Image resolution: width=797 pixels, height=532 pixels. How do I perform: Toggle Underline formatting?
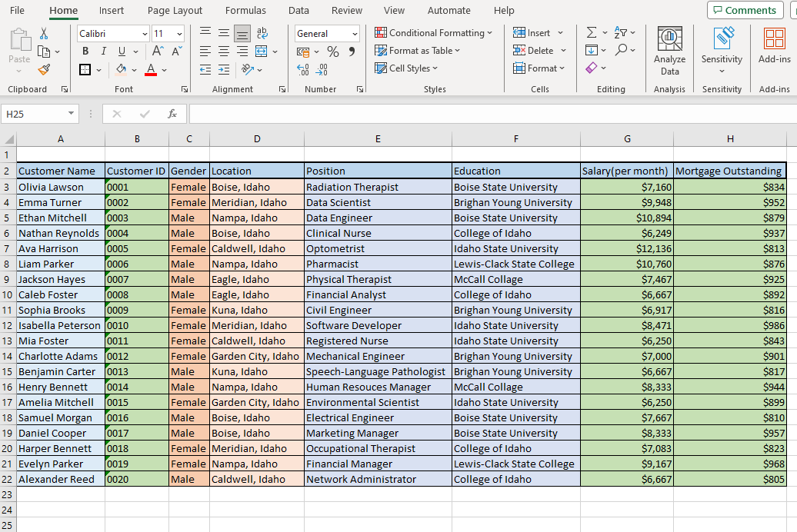click(122, 52)
